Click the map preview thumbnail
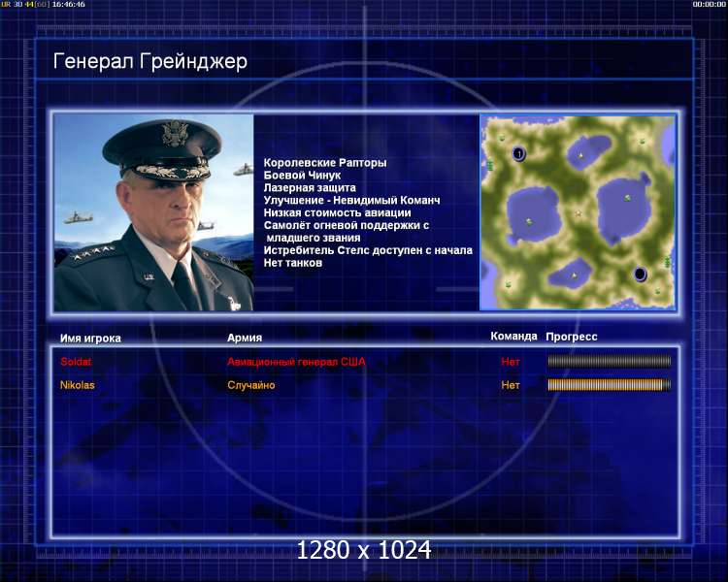The image size is (728, 582). [578, 212]
